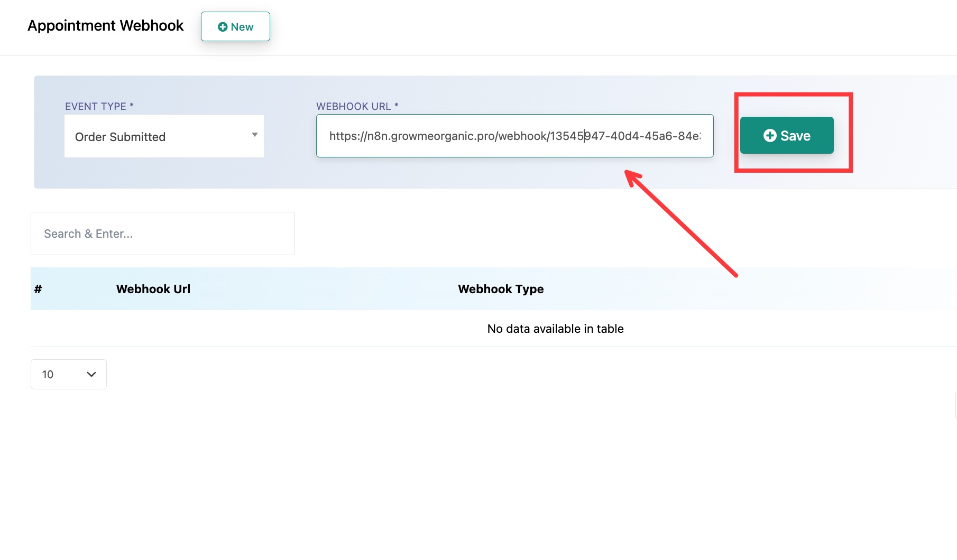Sort by the Webhook Url column header
957x560 pixels.
click(153, 289)
